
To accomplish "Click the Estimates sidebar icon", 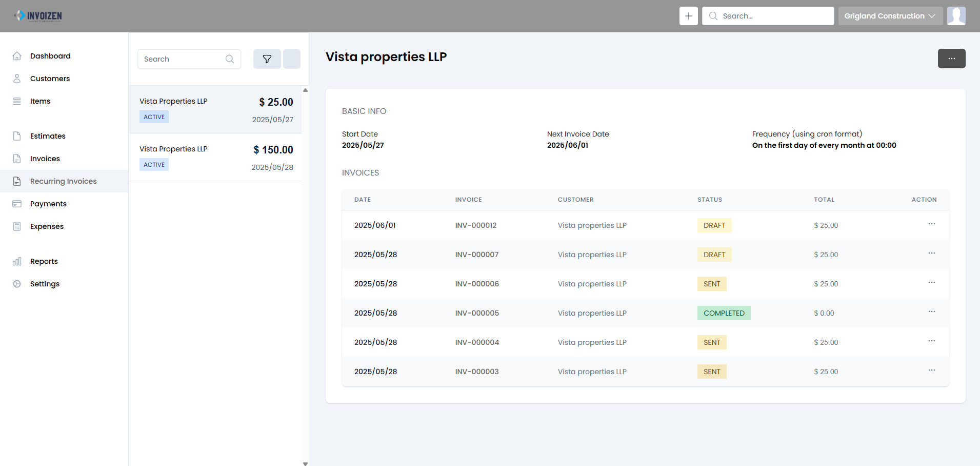I will coord(17,135).
